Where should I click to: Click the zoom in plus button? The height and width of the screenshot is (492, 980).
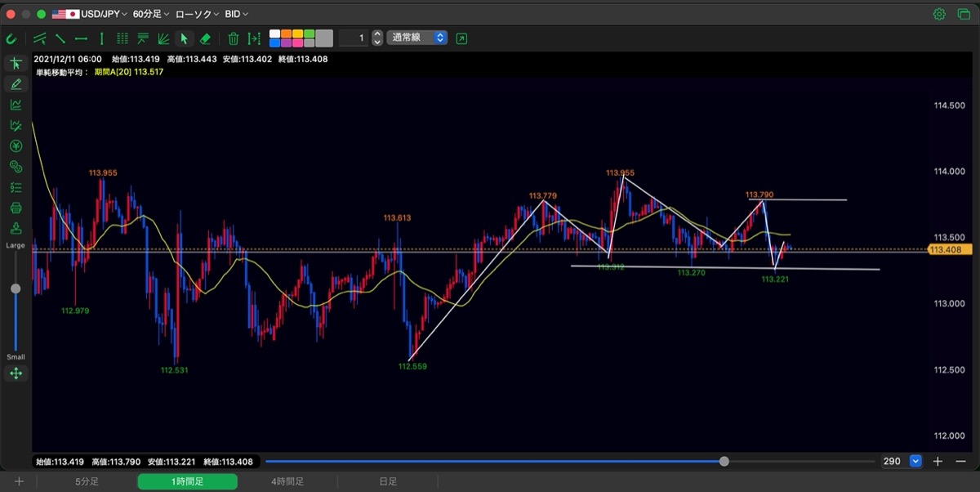pos(938,461)
